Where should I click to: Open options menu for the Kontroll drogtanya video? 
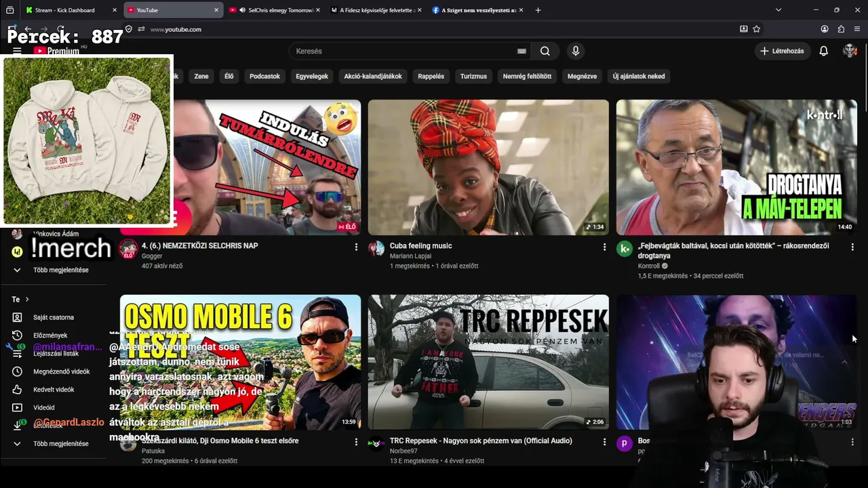852,247
